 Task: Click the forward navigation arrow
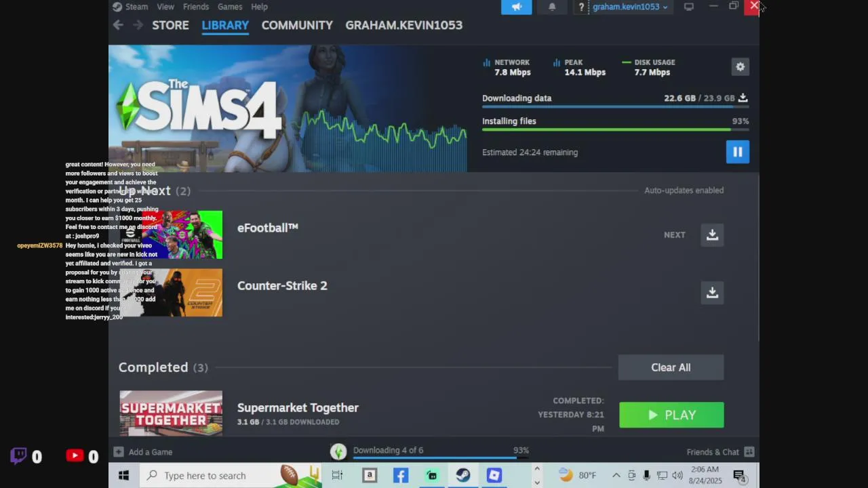138,25
